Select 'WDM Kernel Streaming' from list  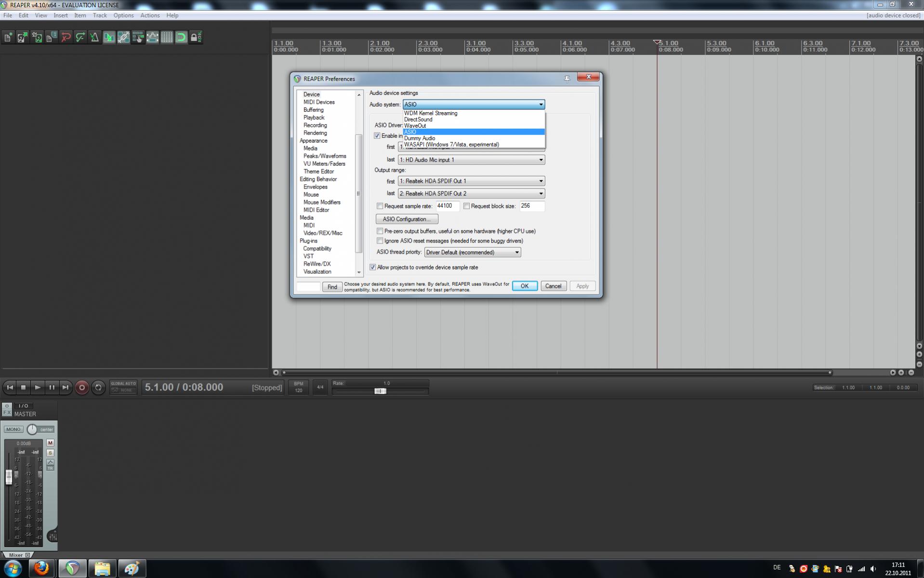pos(474,113)
